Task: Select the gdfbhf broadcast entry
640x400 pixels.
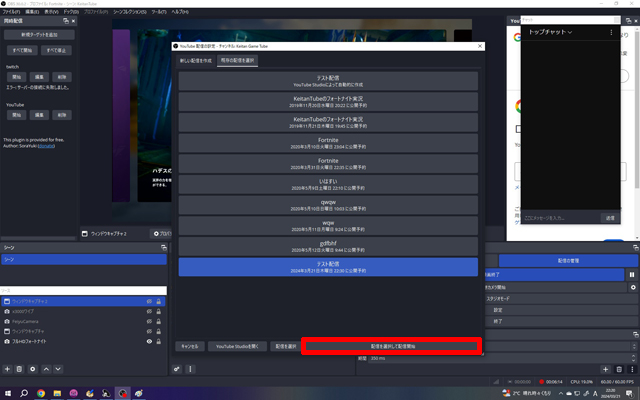Action: click(328, 246)
